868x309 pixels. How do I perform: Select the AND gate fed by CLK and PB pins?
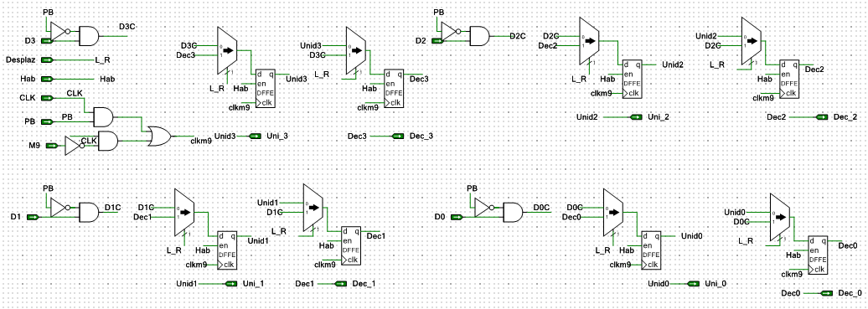point(104,117)
